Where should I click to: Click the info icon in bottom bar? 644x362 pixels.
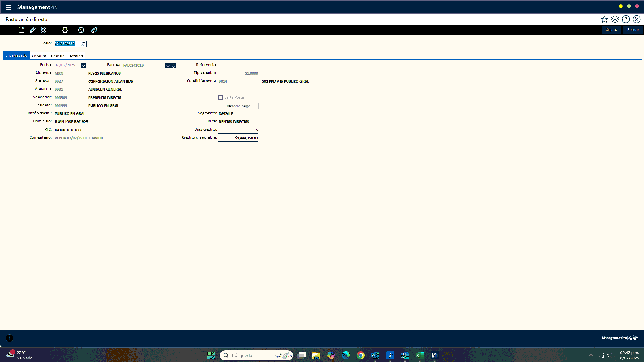coord(10,338)
